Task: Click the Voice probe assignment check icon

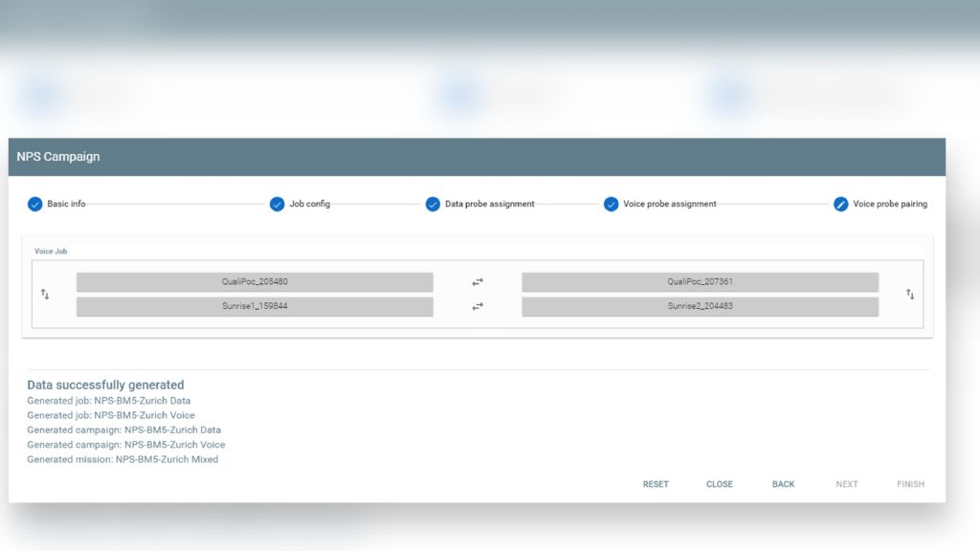Action: (x=612, y=204)
